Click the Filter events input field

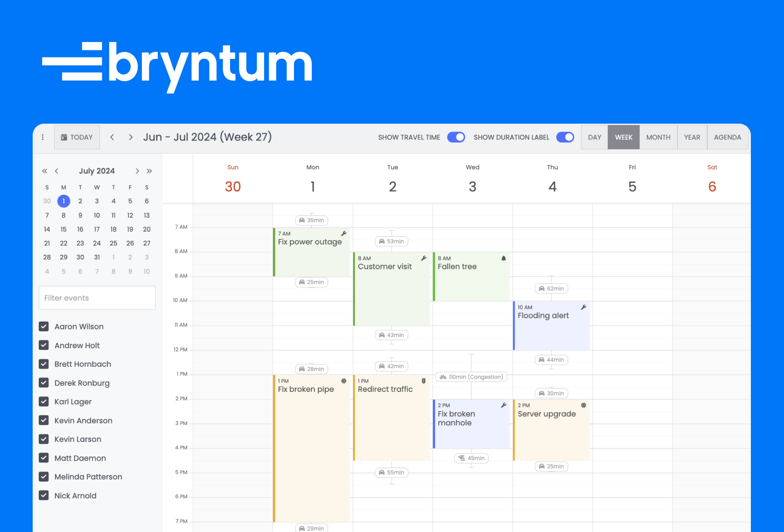pyautogui.click(x=97, y=298)
